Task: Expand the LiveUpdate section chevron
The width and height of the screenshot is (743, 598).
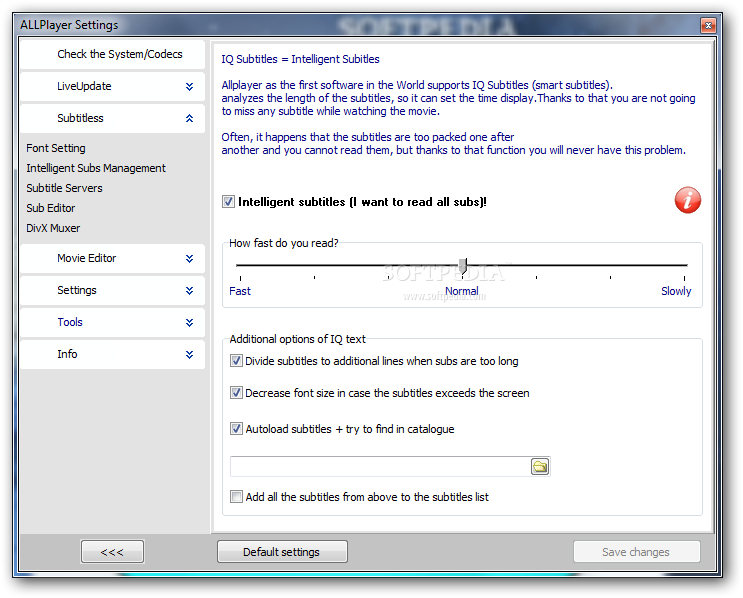Action: click(x=190, y=86)
